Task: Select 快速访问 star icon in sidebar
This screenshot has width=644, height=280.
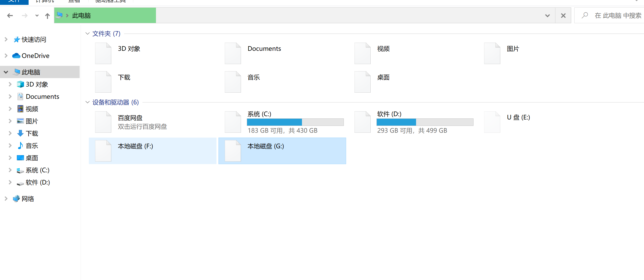Action: [x=17, y=39]
